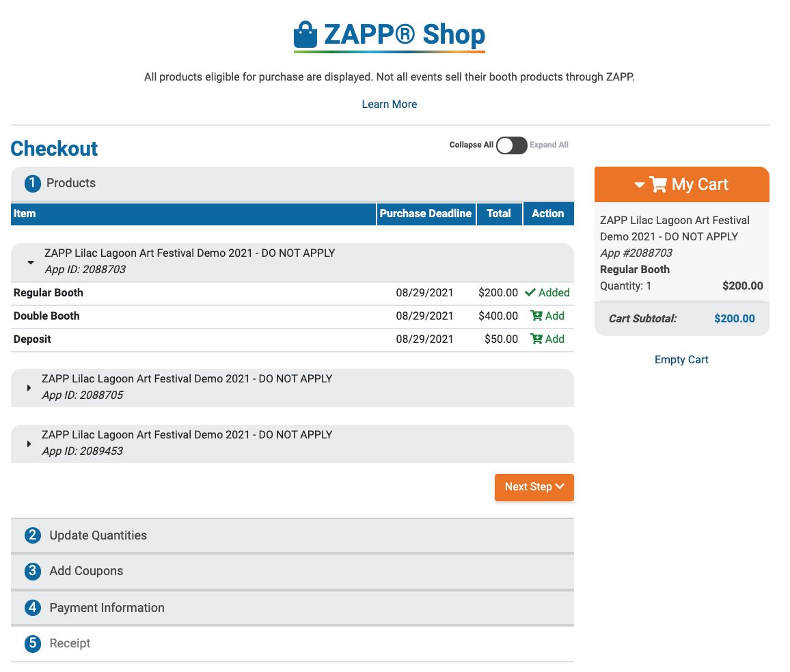790x672 pixels.
Task: Open the Learn More link
Action: pos(390,104)
